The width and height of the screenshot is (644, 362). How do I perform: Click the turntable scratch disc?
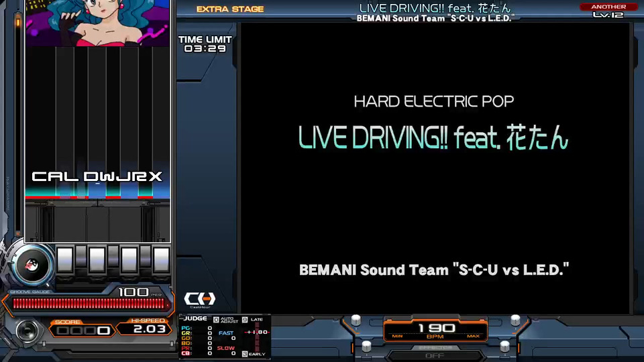[x=32, y=265]
